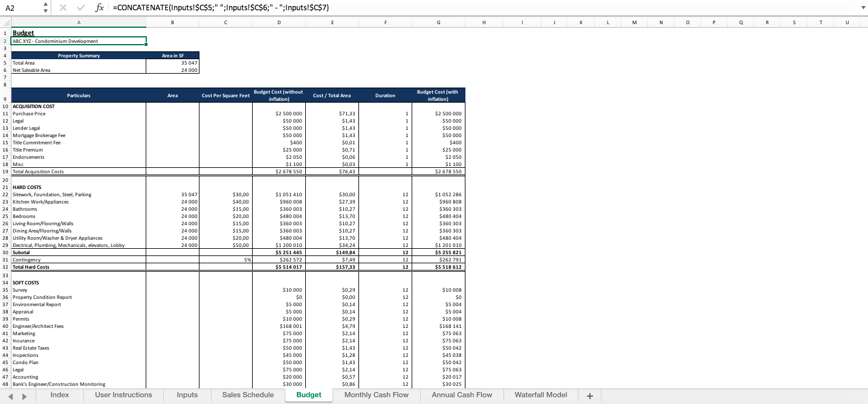Expand the formula bar with the chevron
Viewport: 868px width, 404px height.
tap(864, 8)
